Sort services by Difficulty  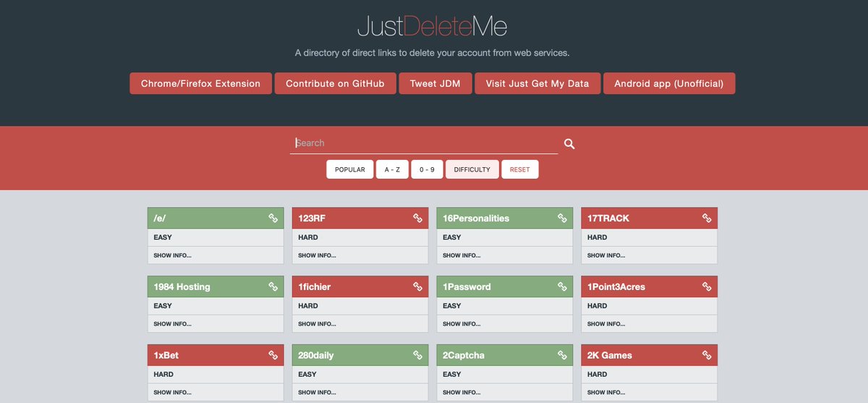pos(472,169)
